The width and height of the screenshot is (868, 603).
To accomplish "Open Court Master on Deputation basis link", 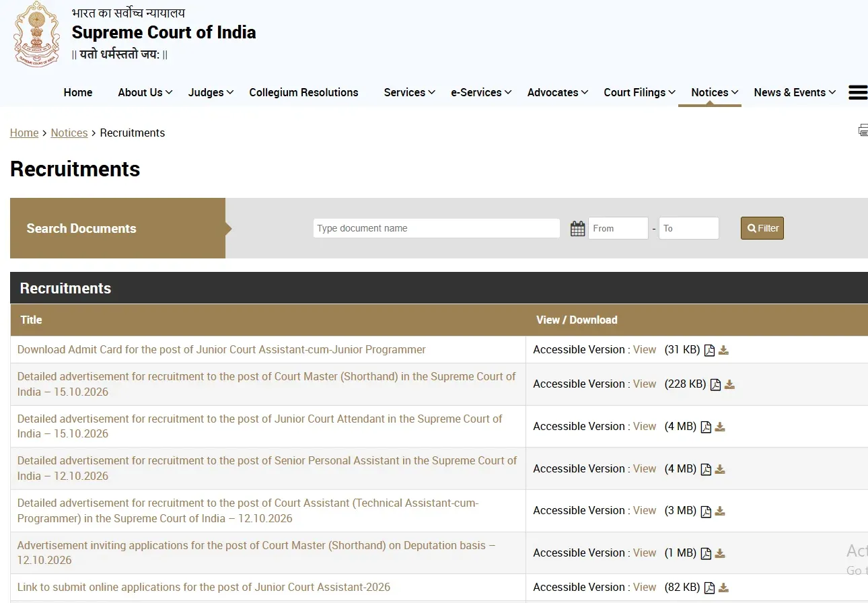I will 256,553.
